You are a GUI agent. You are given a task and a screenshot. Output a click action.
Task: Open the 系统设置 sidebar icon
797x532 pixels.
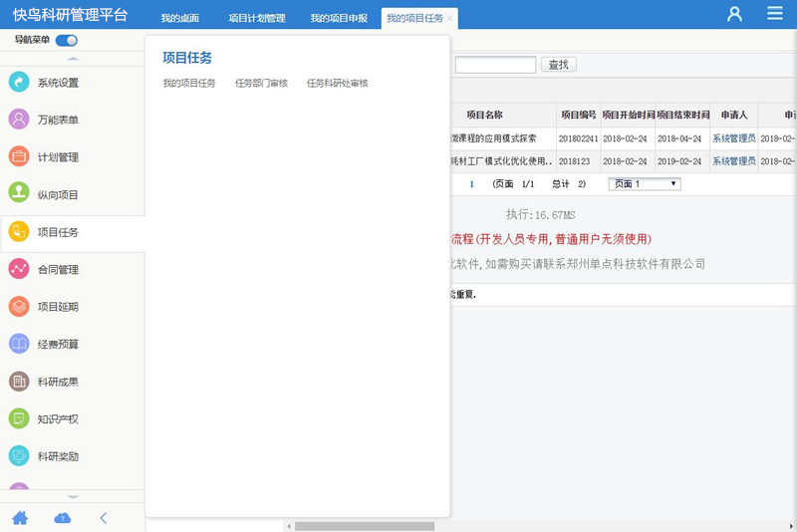point(19,82)
